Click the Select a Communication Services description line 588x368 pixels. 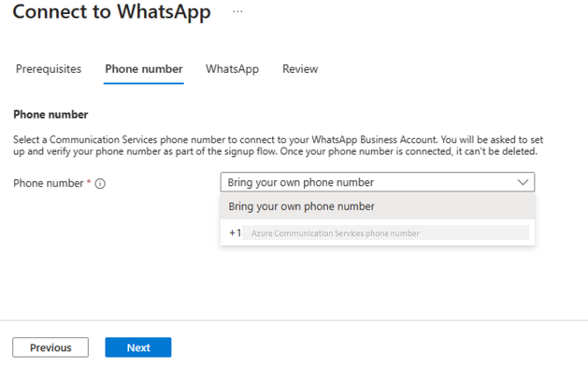coord(278,140)
